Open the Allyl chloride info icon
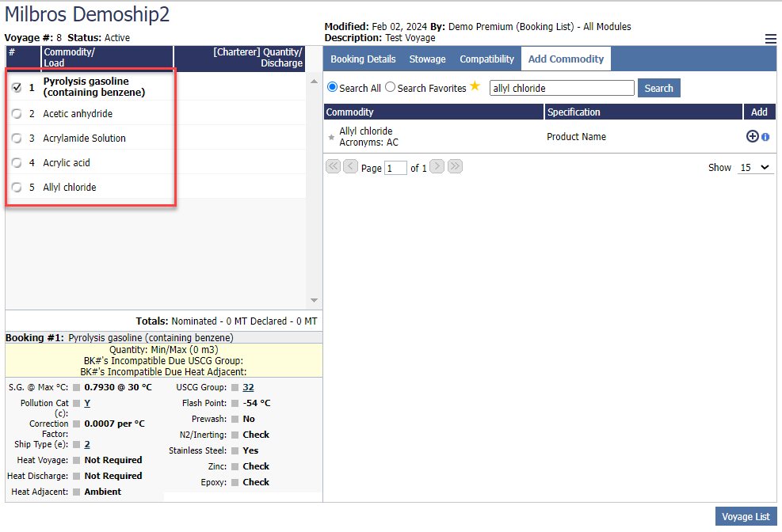The image size is (782, 532). pos(765,137)
